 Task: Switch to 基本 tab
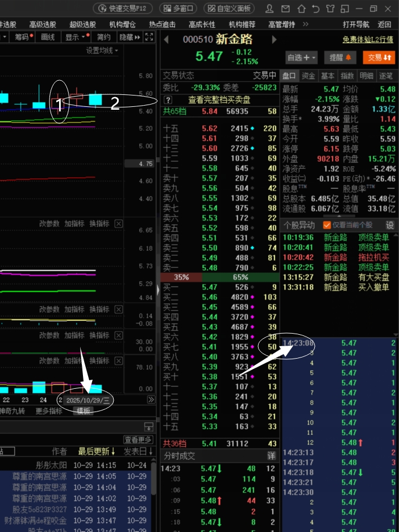coord(328,76)
